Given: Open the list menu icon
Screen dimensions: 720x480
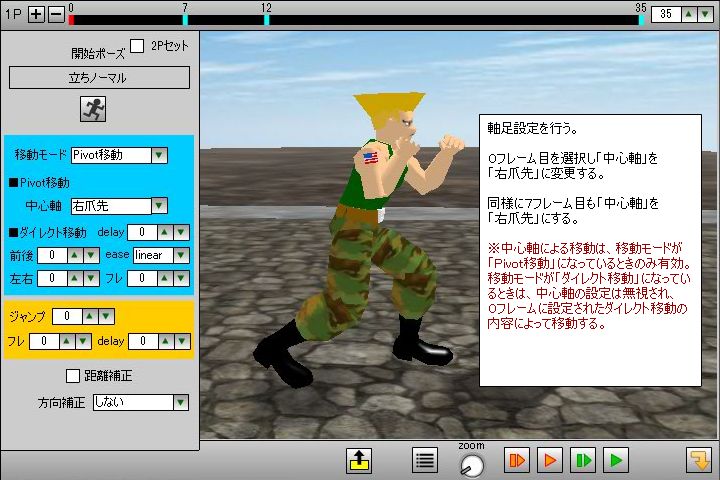Looking at the screenshot, I should [425, 460].
